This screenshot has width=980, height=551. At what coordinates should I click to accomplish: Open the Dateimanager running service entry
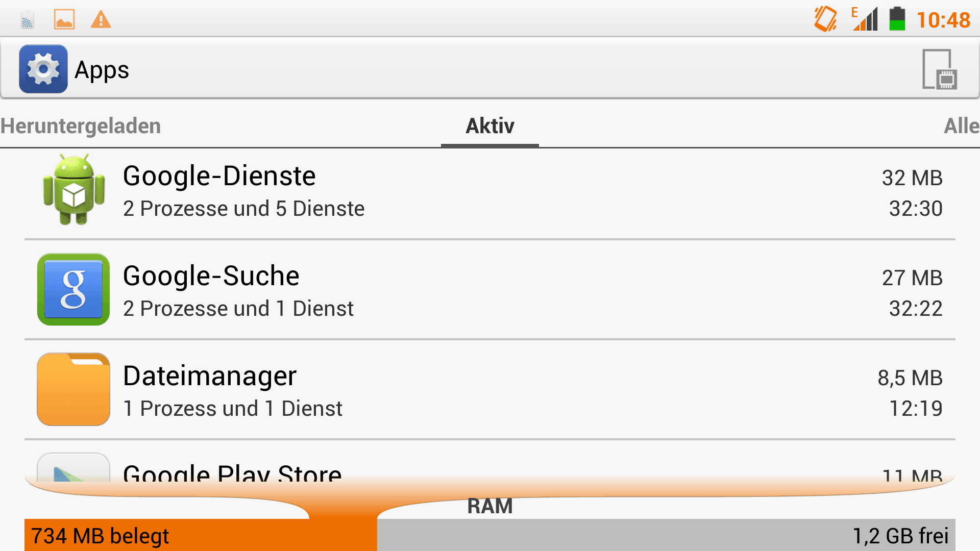tap(490, 390)
